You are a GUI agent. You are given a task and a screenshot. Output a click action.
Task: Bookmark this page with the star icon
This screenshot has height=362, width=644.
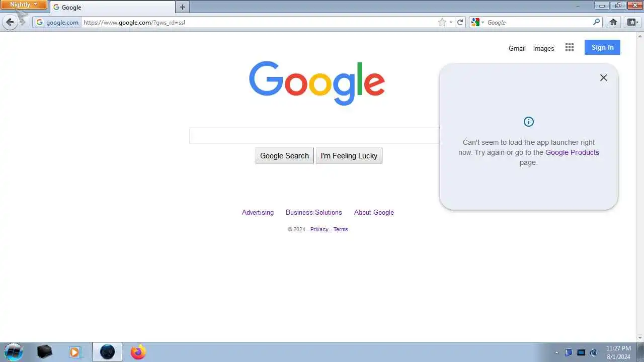click(x=442, y=22)
